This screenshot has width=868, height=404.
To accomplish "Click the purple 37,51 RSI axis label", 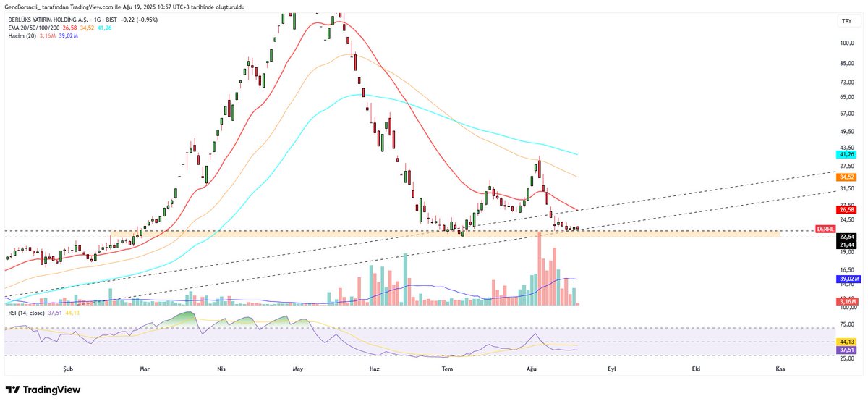I will (846, 350).
